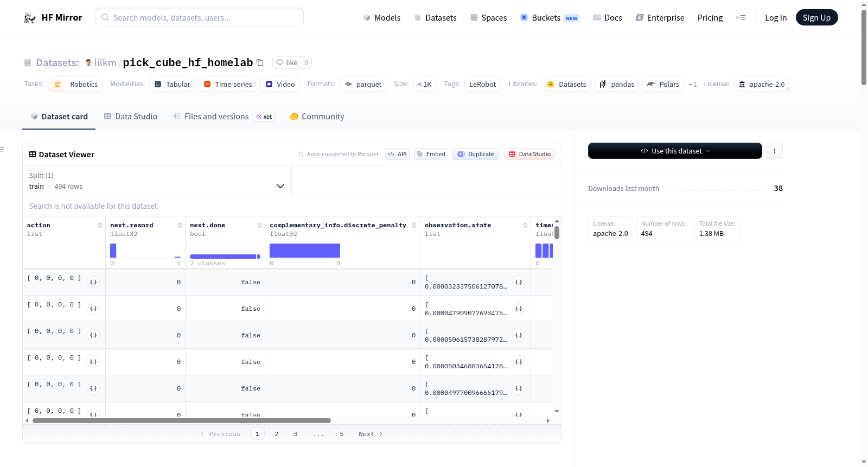The height and width of the screenshot is (467, 868).
Task: Expand the action cell in the third row
Action: pos(93,335)
